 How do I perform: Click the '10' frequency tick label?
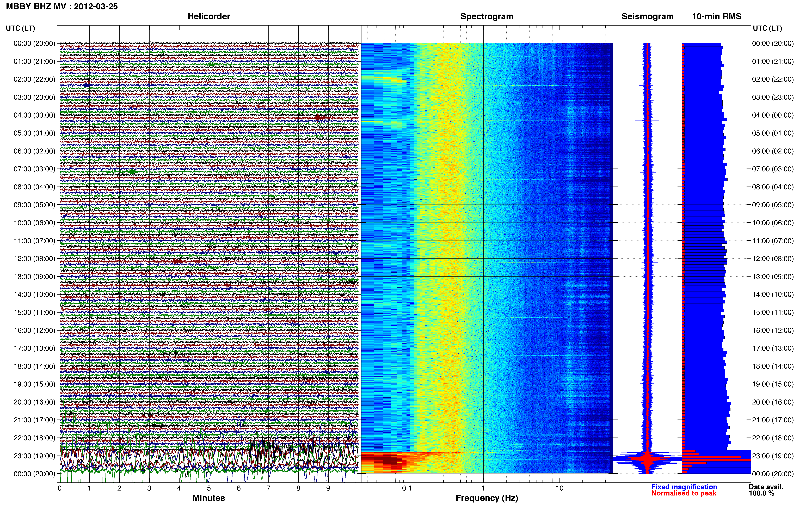(559, 488)
